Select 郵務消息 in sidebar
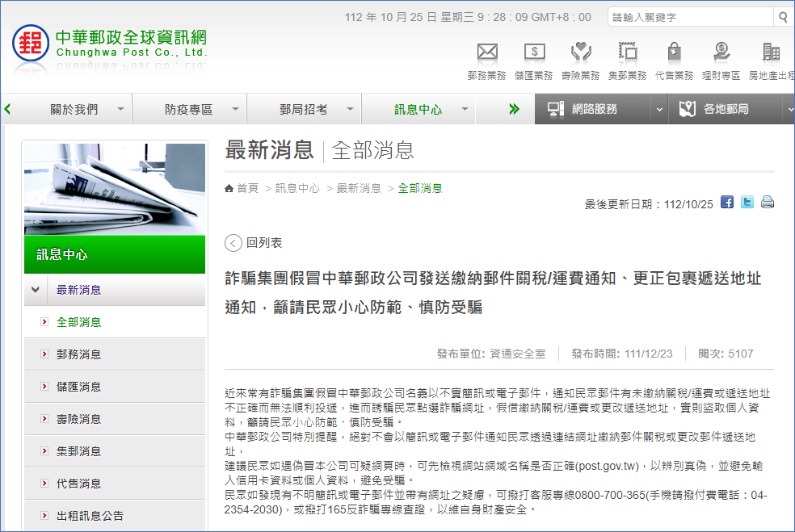795x532 pixels. click(78, 354)
